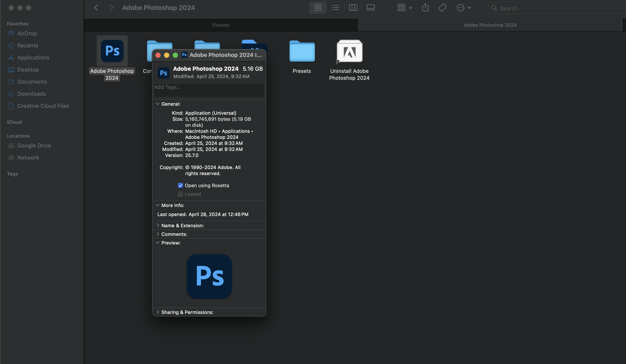Switch to list view in the toolbar
Viewport: 626px width, 364px height.
(x=335, y=8)
